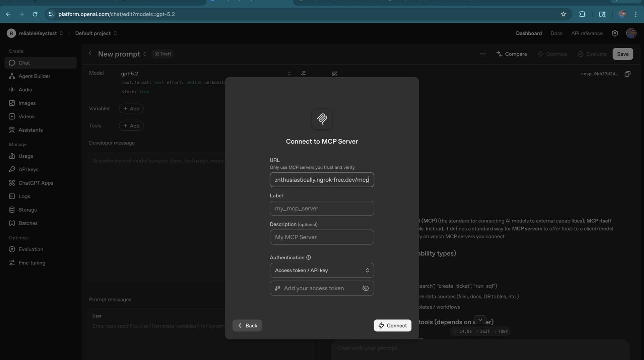Click the User prompt message text area
This screenshot has width=644, height=360.
point(157,334)
